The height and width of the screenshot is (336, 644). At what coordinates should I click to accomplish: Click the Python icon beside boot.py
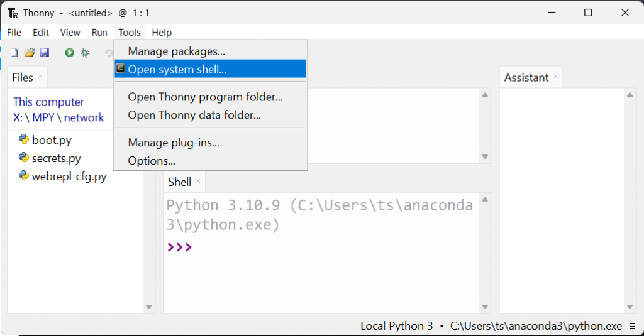(x=23, y=139)
